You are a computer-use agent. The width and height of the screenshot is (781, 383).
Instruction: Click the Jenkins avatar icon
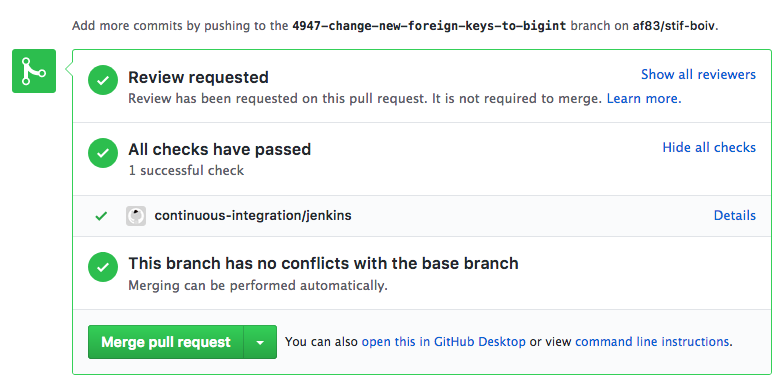pos(136,216)
